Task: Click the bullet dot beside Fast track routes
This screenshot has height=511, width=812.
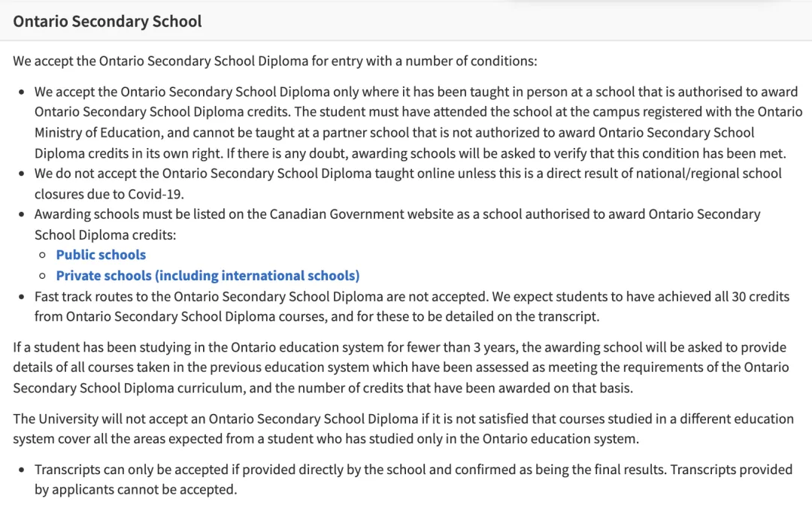Action: point(21,297)
